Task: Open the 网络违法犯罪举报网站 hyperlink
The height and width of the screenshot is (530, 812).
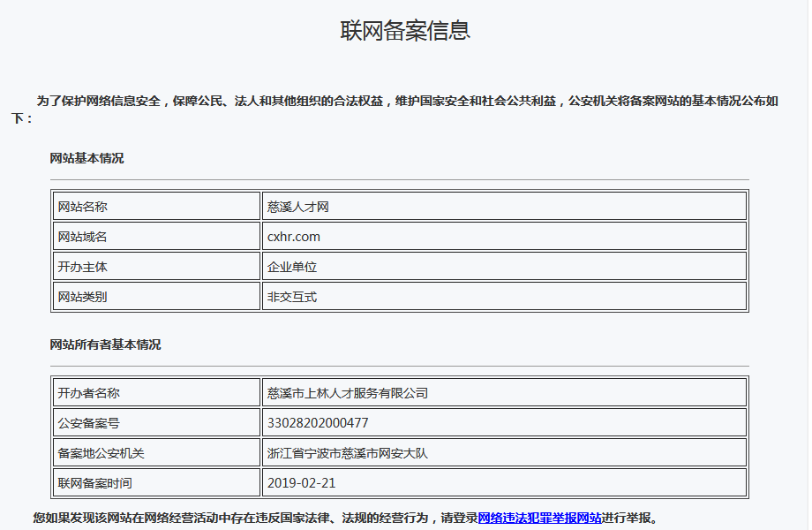Action: click(x=539, y=518)
